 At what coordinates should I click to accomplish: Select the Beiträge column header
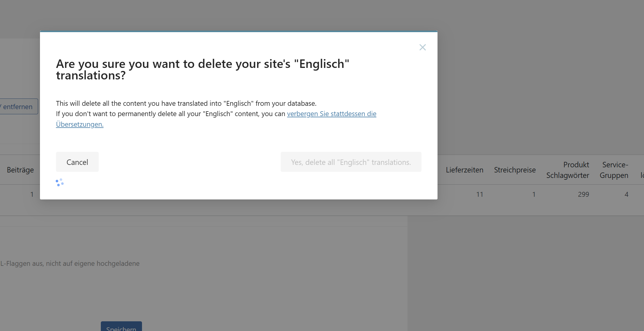(x=20, y=170)
